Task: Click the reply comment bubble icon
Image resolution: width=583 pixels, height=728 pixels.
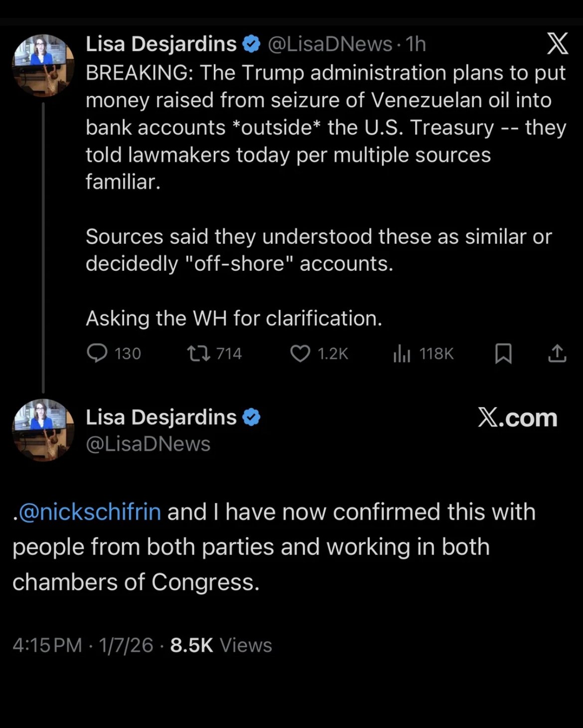Action: 97,353
